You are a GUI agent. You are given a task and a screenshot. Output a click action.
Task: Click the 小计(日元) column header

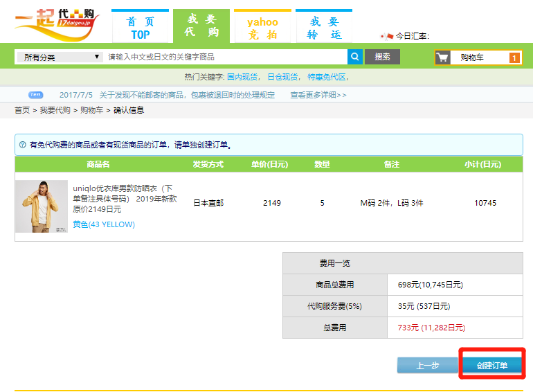(x=482, y=164)
